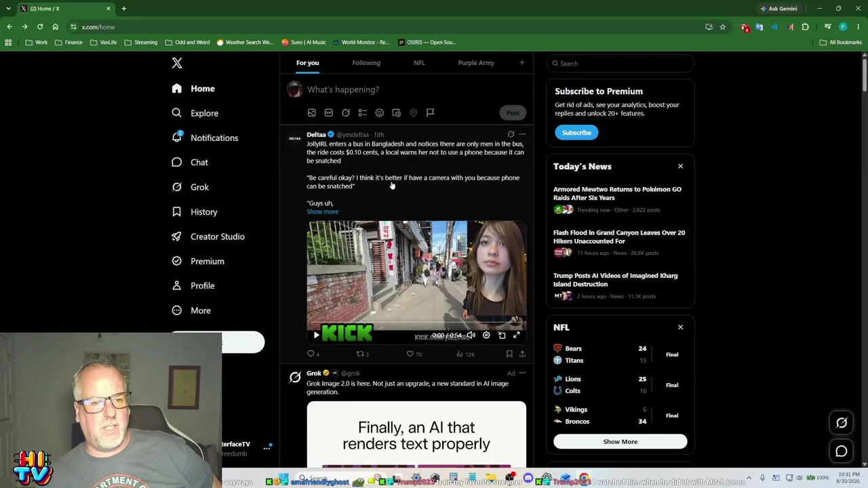This screenshot has height=488, width=868.
Task: Go to Explore in the sidebar
Action: coord(195,113)
